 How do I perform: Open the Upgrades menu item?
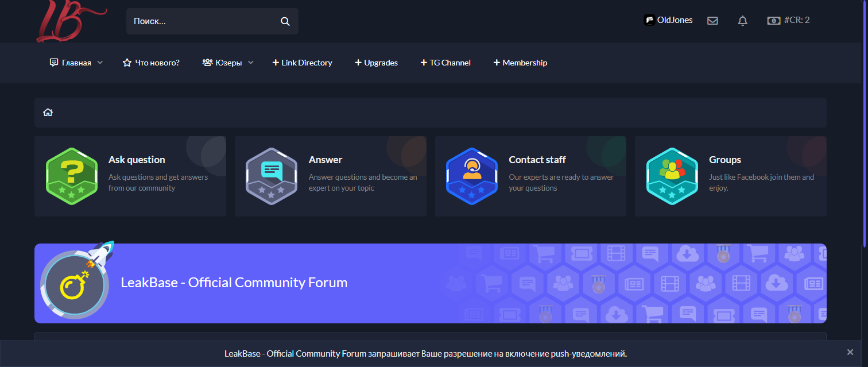[376, 63]
